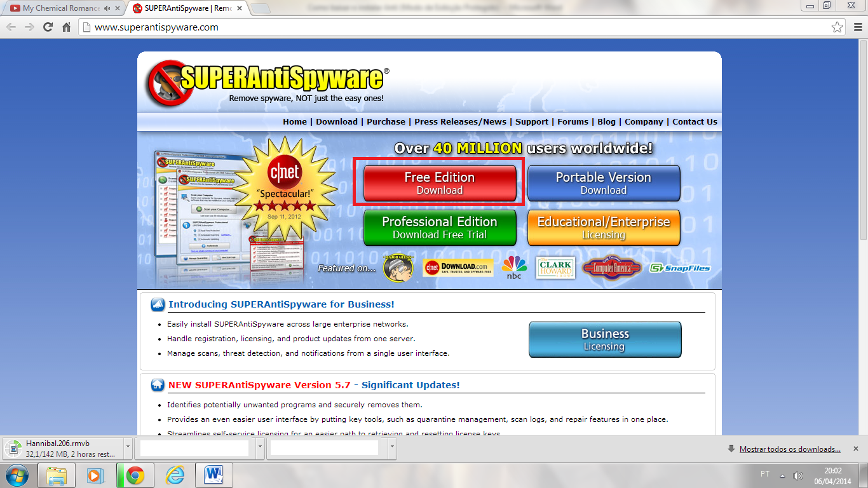The image size is (868, 488).
Task: Open the Company menu link
Action: coord(644,121)
